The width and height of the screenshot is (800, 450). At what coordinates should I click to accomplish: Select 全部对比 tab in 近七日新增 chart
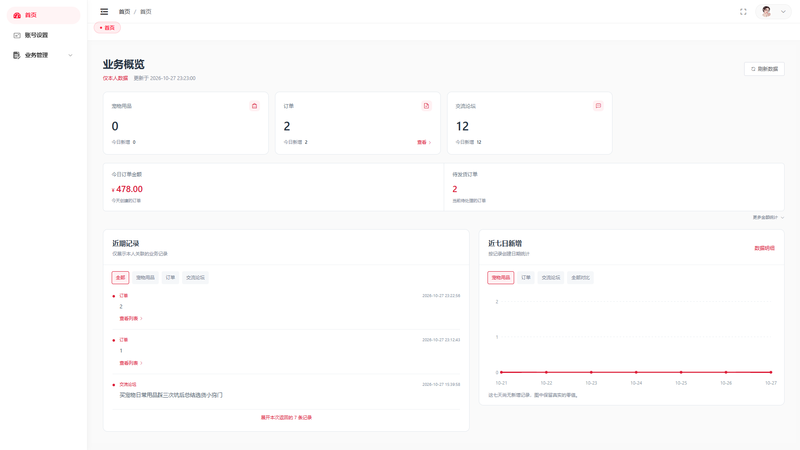click(x=580, y=278)
